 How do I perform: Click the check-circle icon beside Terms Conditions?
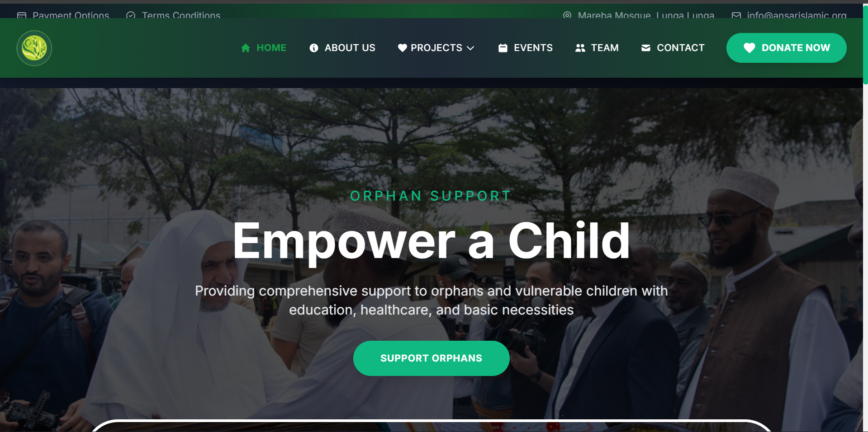tap(131, 15)
